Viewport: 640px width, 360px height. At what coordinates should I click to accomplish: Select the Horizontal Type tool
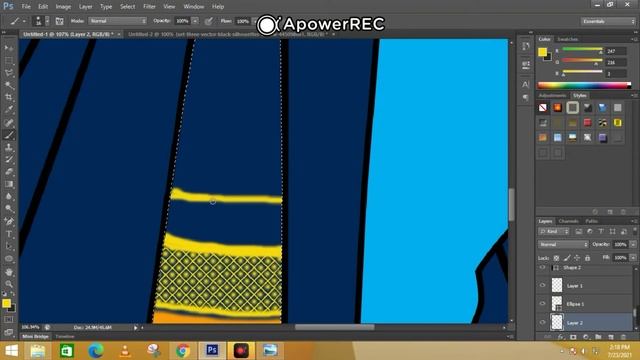click(9, 234)
